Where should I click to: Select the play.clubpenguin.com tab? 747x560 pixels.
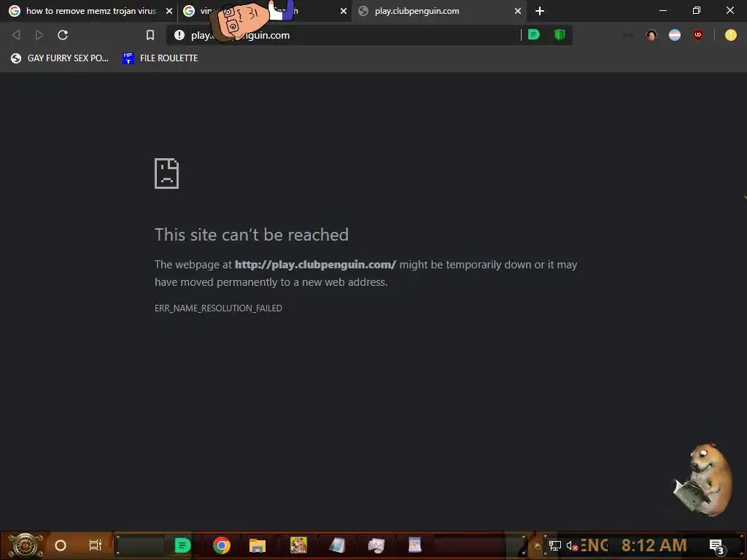click(438, 11)
